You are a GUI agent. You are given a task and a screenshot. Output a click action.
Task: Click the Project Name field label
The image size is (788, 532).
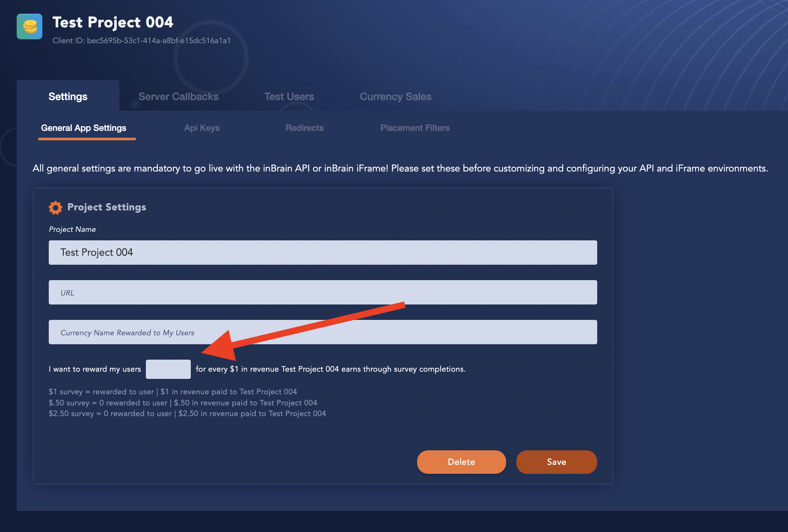[x=72, y=229]
